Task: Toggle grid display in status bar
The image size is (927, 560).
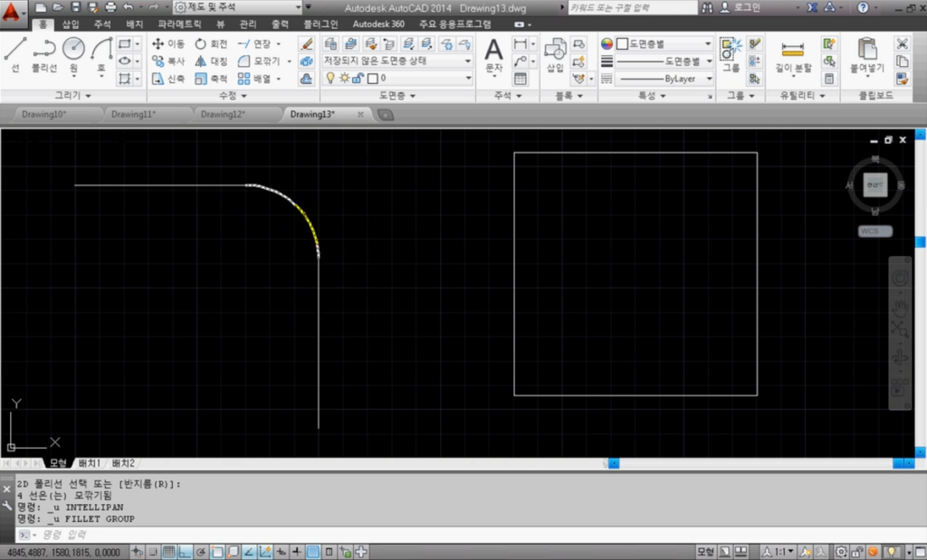Action: 169,553
